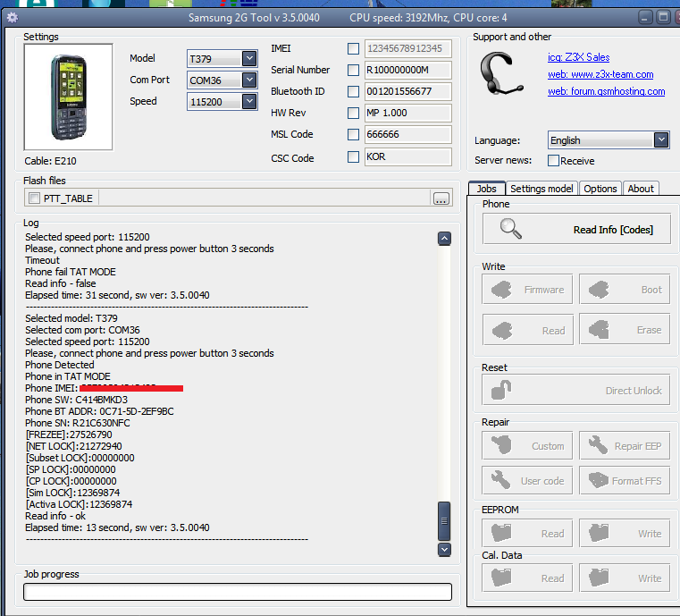Enable the HW Rev checkbox

[353, 113]
